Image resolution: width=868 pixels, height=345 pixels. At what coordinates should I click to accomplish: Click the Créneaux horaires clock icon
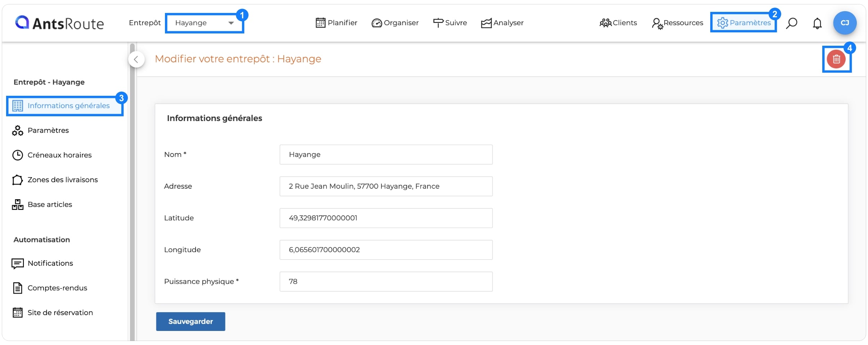pos(17,155)
